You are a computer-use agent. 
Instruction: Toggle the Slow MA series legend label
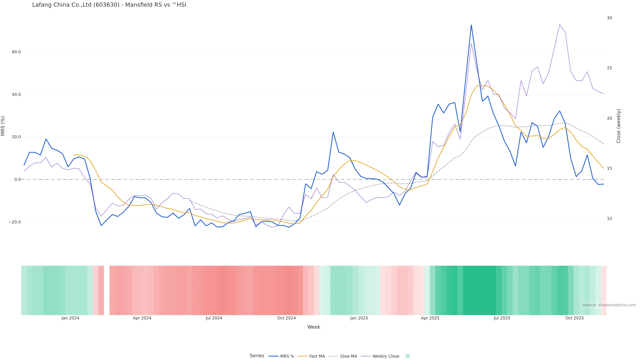point(348,356)
